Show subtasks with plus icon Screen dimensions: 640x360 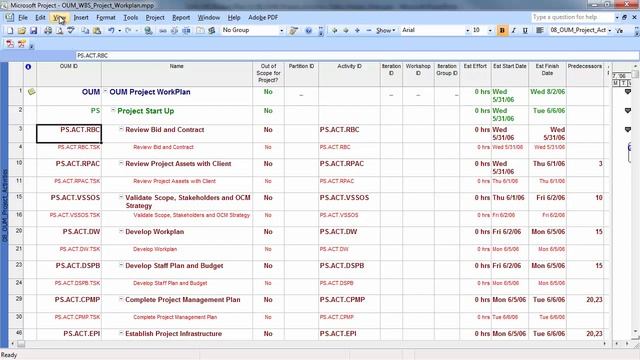click(357, 31)
